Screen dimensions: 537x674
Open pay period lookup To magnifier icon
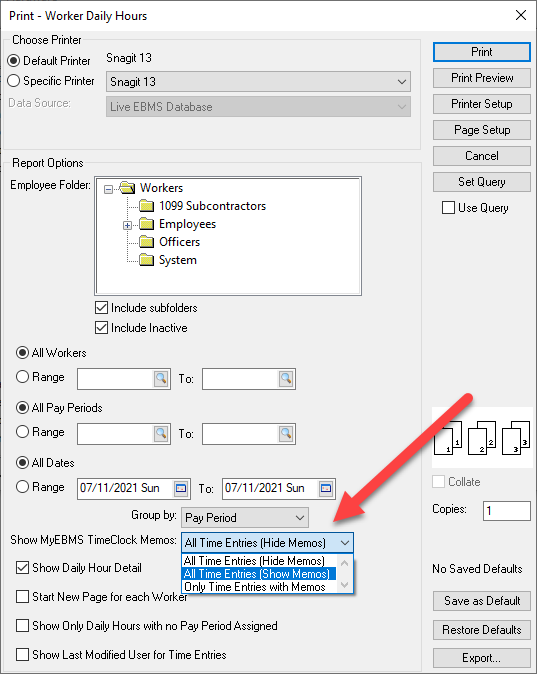click(x=286, y=434)
